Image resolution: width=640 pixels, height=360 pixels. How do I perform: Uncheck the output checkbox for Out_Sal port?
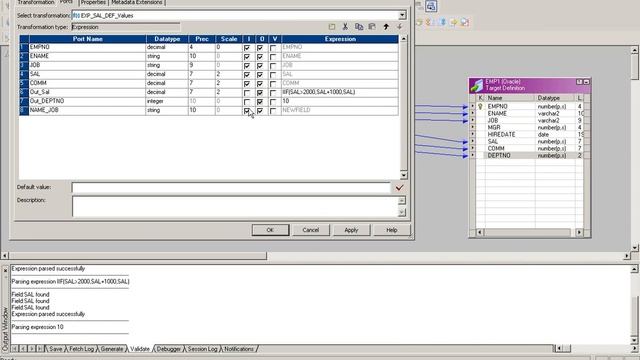point(260,93)
